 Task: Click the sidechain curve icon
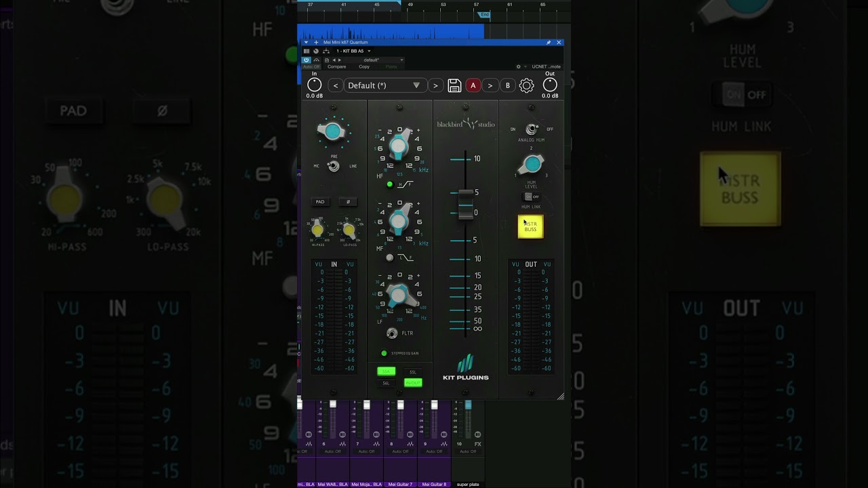pyautogui.click(x=316, y=60)
